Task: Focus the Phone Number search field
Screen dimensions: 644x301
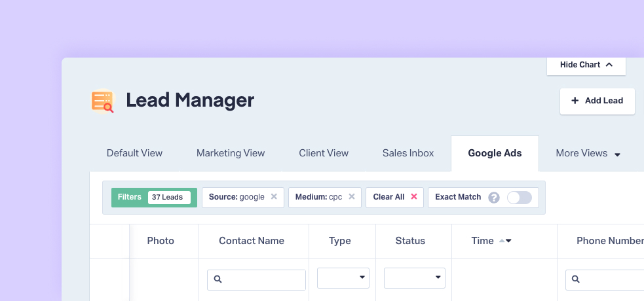Action: pos(605,279)
